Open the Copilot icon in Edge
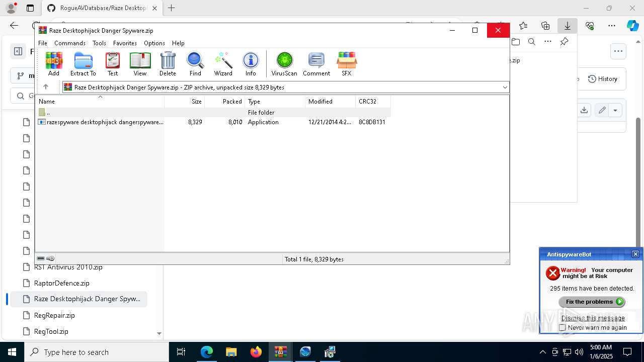 pos(632,26)
